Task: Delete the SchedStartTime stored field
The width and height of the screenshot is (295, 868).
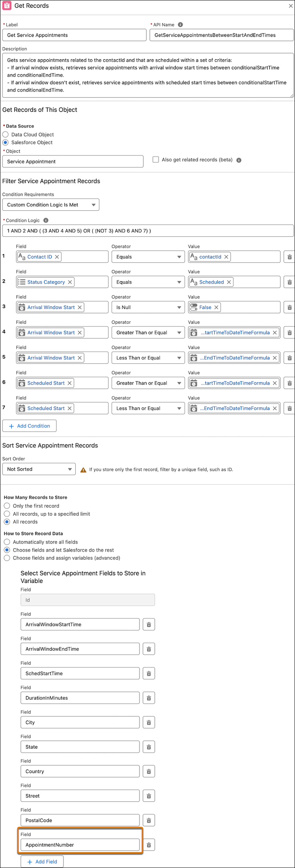Action: click(x=149, y=673)
